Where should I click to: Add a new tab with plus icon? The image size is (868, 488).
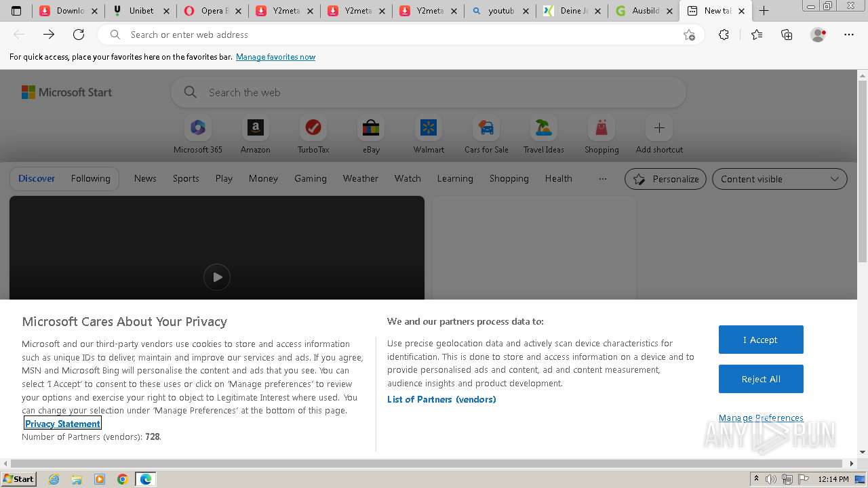coord(764,10)
